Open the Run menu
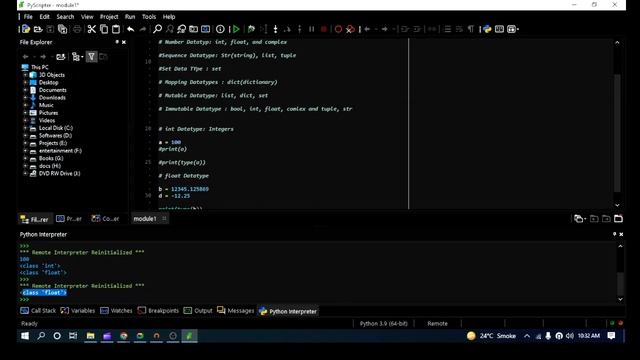The height and width of the screenshot is (360, 640). point(130,17)
